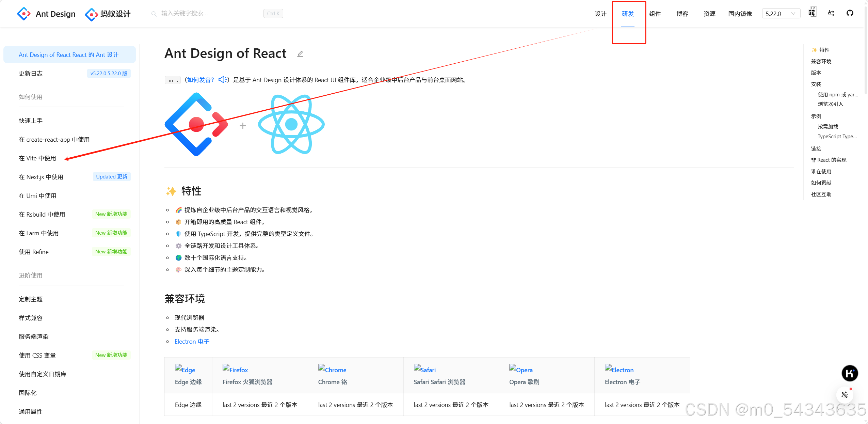Open the 设计 nav menu item

click(x=600, y=14)
